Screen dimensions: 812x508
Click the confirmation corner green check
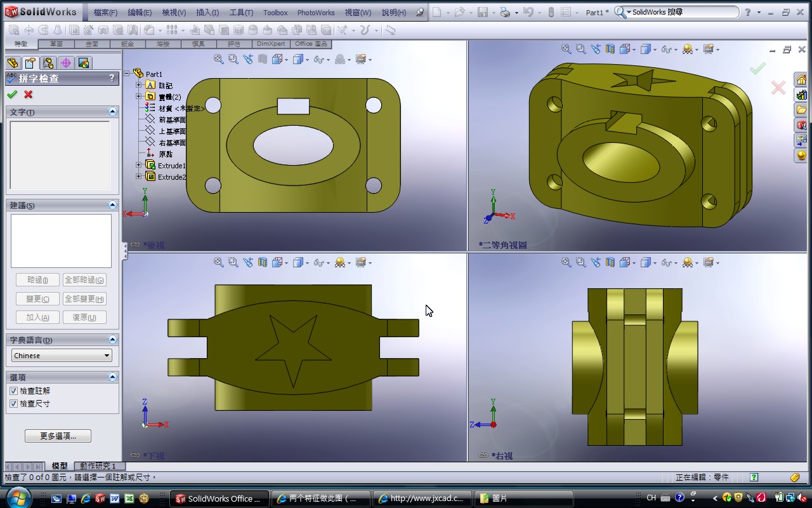[757, 69]
